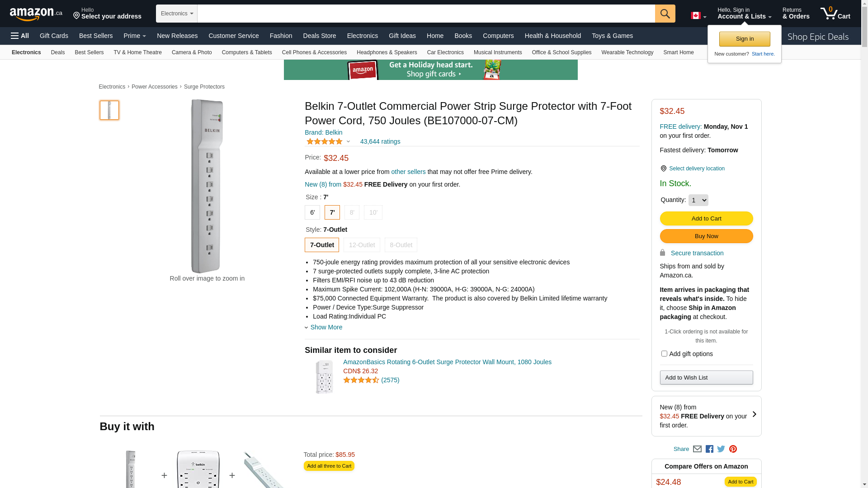This screenshot has height=488, width=868.
Task: Open the Electronics search category dropdown
Action: (177, 14)
